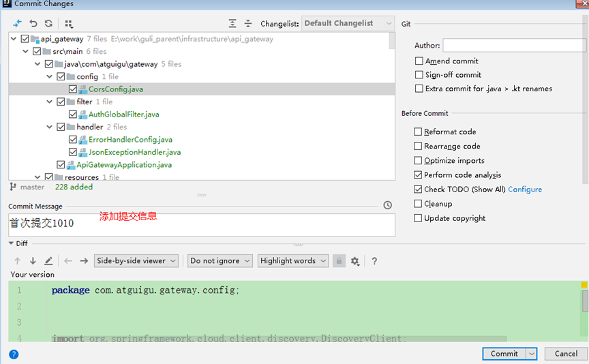Click the package line in diff
This screenshot has height=364, width=589.
coord(145,290)
